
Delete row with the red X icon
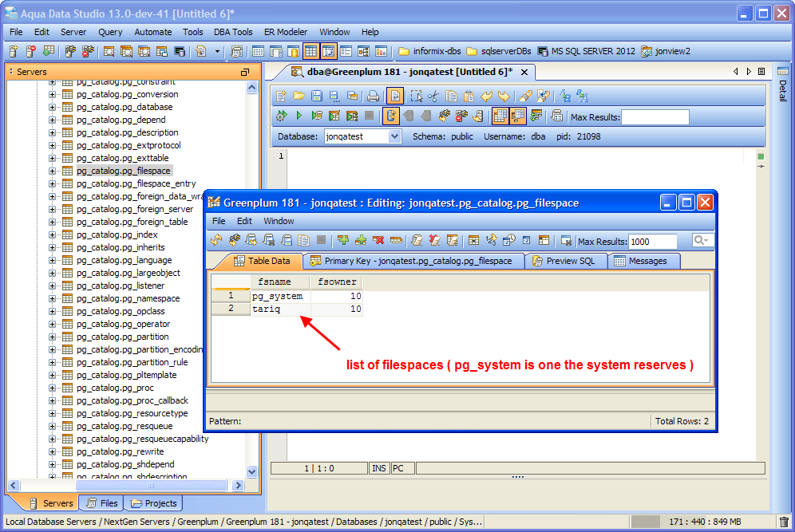point(378,240)
